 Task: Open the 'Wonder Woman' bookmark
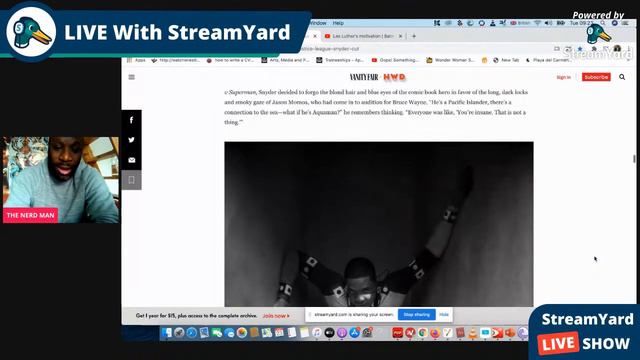[451, 60]
